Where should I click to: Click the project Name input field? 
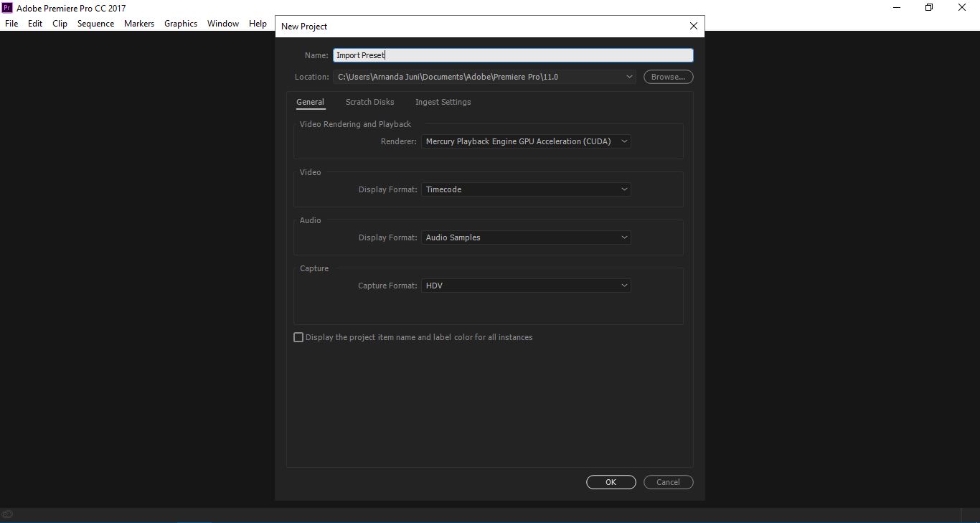(x=513, y=55)
